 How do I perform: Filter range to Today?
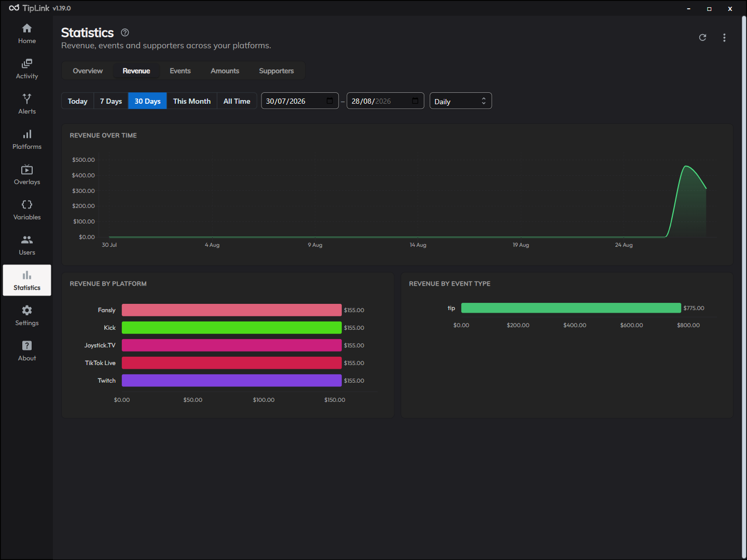tap(77, 101)
